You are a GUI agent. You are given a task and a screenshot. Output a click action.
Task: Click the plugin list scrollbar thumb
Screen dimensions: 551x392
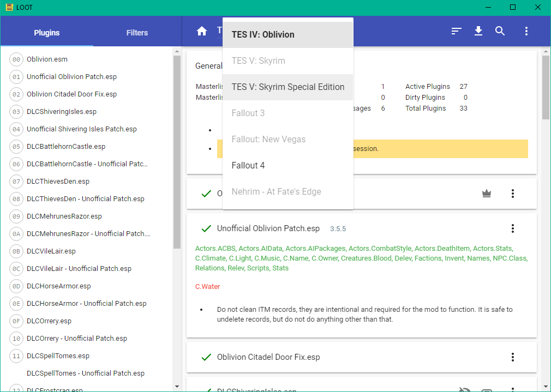tap(177, 152)
